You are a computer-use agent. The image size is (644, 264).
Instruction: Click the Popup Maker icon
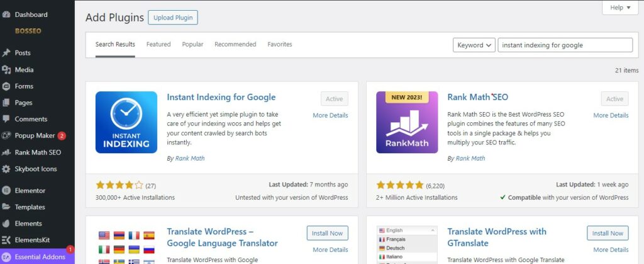[6, 135]
